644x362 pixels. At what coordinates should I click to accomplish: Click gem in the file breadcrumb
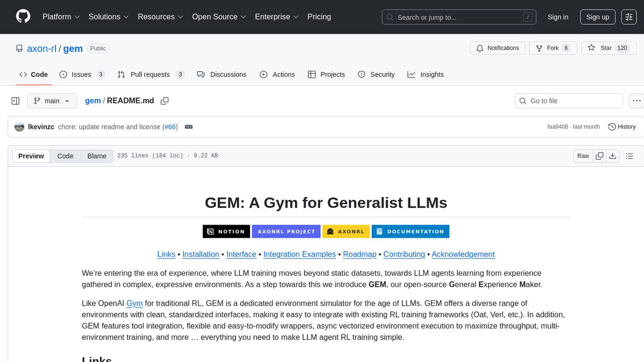93,100
